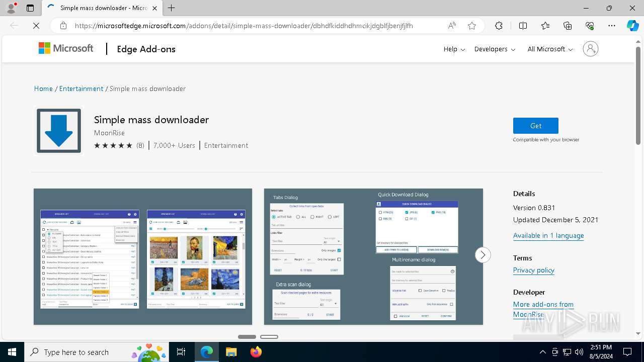
Task: Expand the All Microsoft menu
Action: [550, 49]
